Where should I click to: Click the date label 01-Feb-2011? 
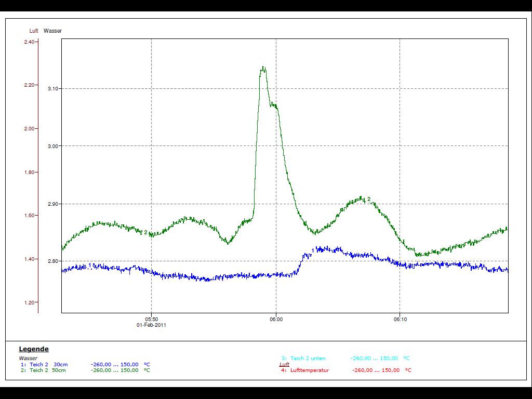(x=151, y=325)
